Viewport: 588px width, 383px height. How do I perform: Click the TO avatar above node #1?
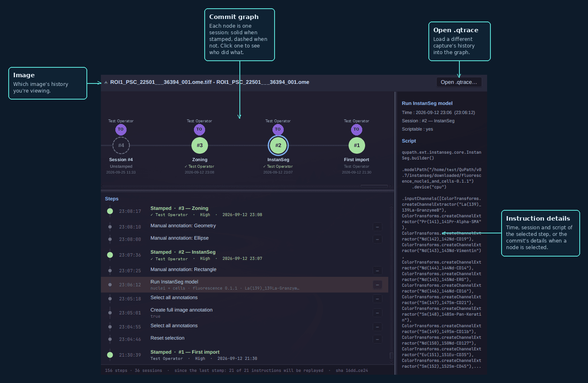point(356,129)
